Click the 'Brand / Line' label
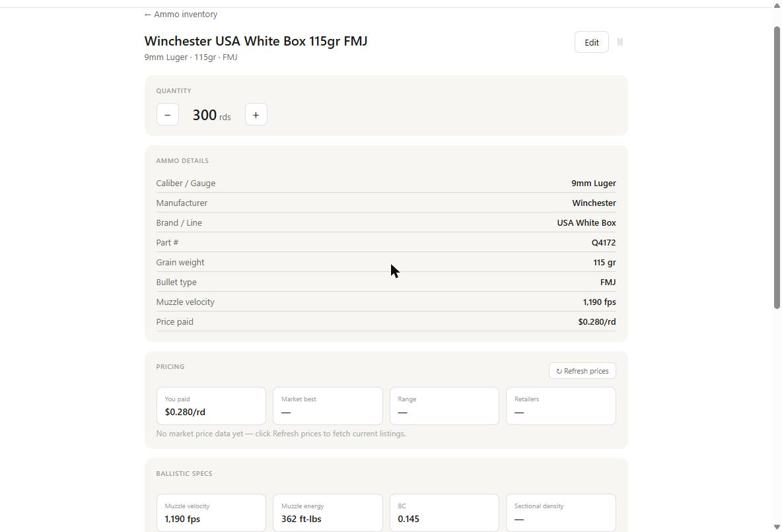The image size is (782, 532). [179, 223]
